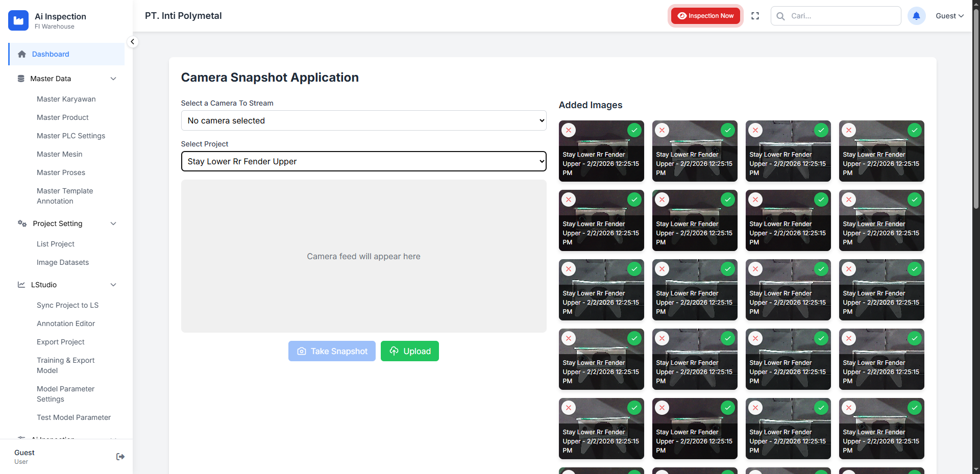Click the gears icon beside Project Setting
The width and height of the screenshot is (980, 474).
coord(22,223)
